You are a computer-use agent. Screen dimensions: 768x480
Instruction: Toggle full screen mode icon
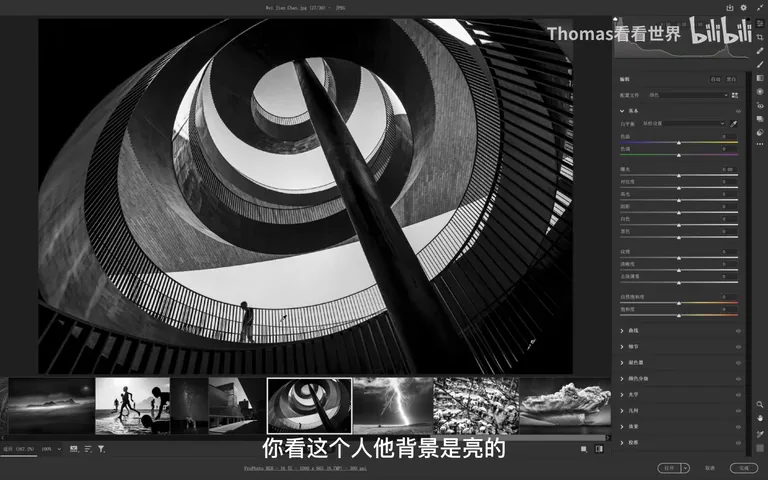(760, 7)
